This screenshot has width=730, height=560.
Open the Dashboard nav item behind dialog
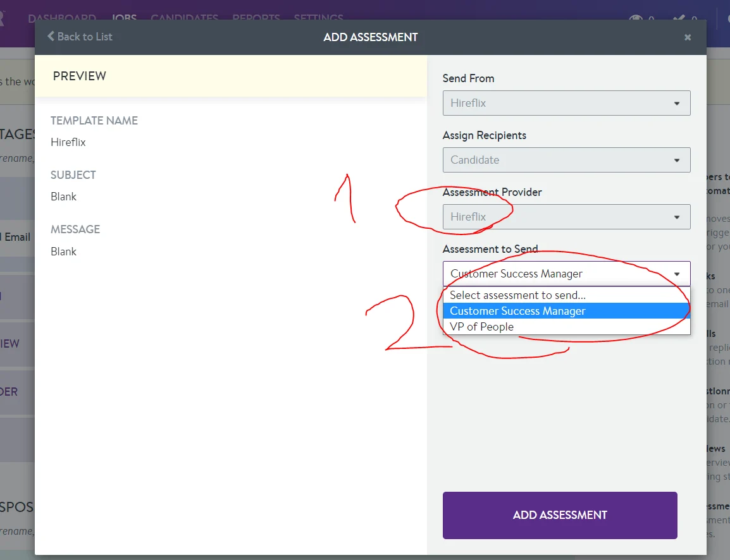pos(62,17)
